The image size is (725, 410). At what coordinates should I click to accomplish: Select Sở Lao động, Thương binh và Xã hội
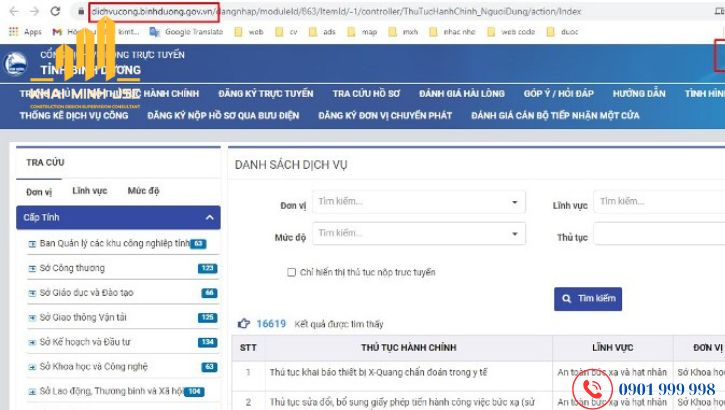(x=111, y=391)
